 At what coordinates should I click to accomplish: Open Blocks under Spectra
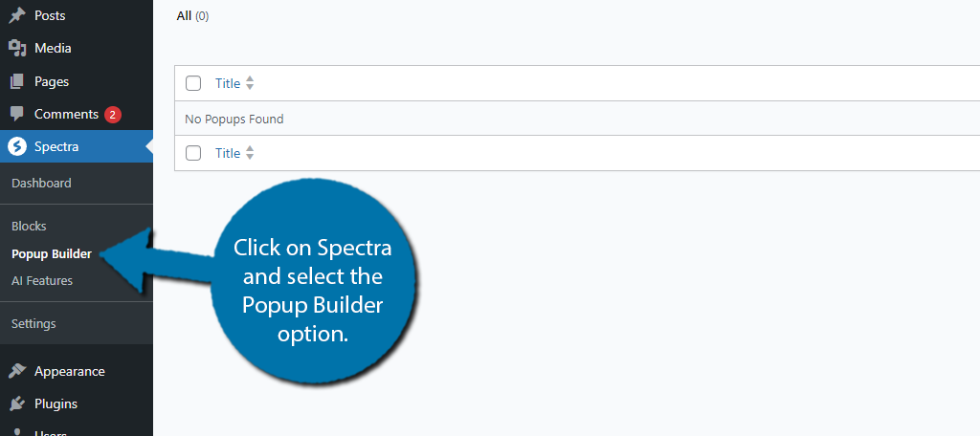click(x=29, y=226)
